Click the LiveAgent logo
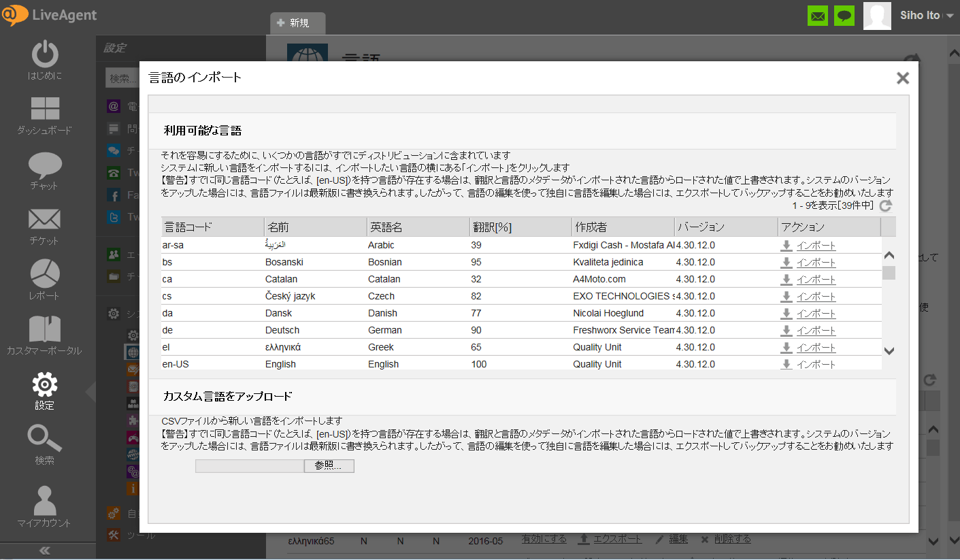The height and width of the screenshot is (560, 960). pyautogui.click(x=50, y=15)
